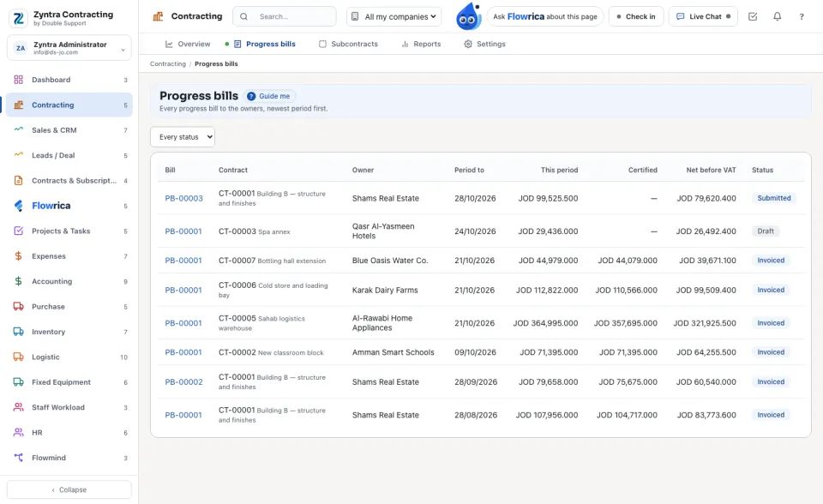Open Flowrica logo in sidebar
Viewport: 823px width, 504px height.
18,206
